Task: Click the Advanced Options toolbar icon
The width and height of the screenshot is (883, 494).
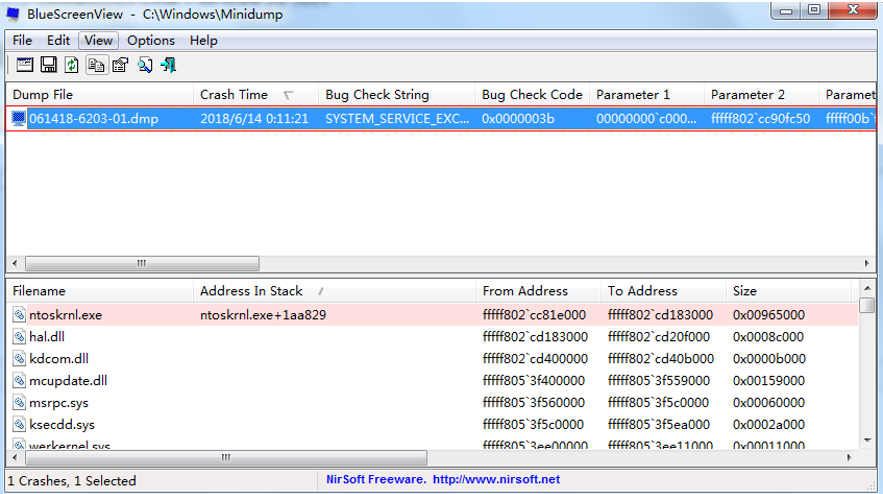Action: tap(24, 65)
